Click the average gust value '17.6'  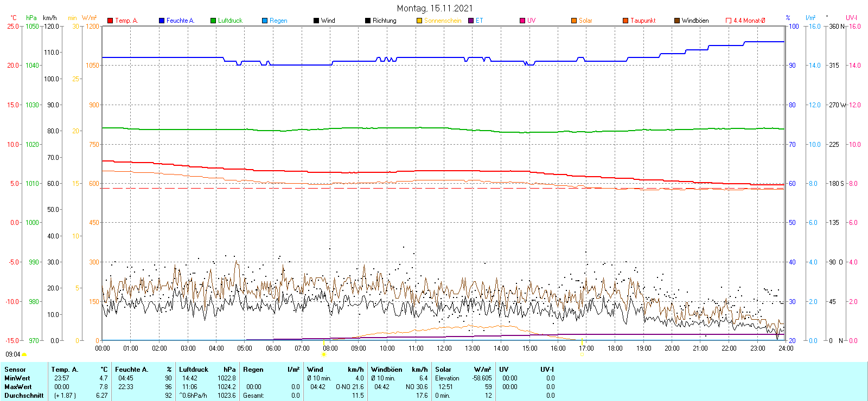(422, 396)
